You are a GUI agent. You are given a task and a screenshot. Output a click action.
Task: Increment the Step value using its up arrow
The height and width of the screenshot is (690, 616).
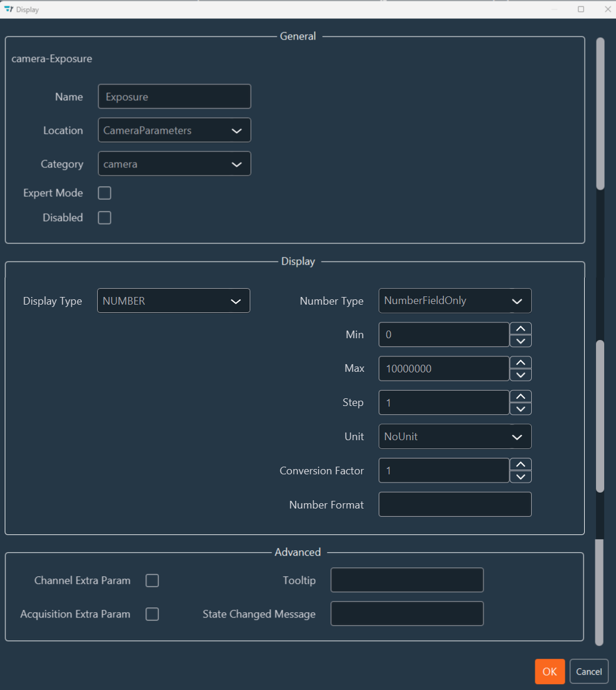click(x=521, y=396)
